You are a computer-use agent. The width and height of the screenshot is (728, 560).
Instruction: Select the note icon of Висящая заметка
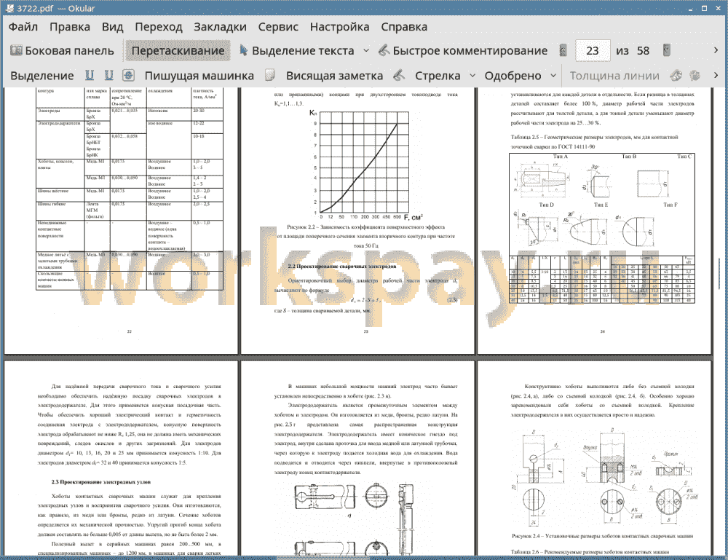[x=270, y=75]
